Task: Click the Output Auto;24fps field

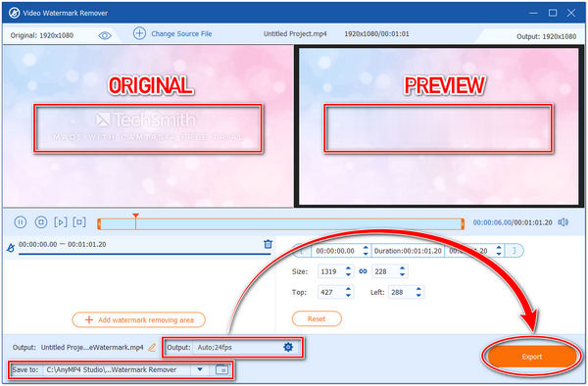Action: coord(238,348)
